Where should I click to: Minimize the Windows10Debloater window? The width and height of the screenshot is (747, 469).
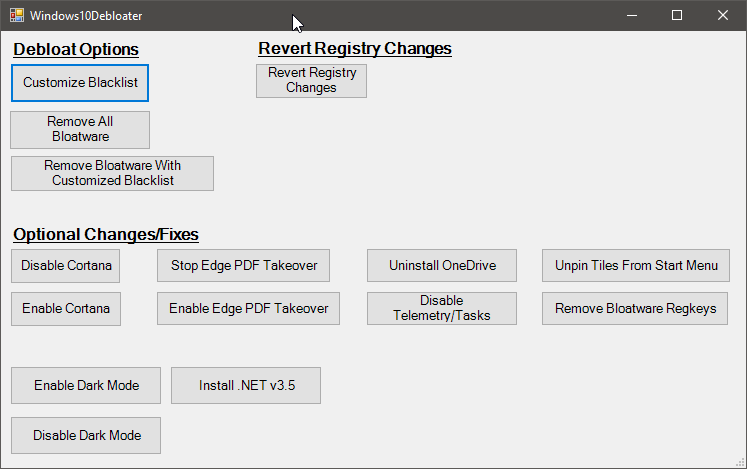[631, 15]
